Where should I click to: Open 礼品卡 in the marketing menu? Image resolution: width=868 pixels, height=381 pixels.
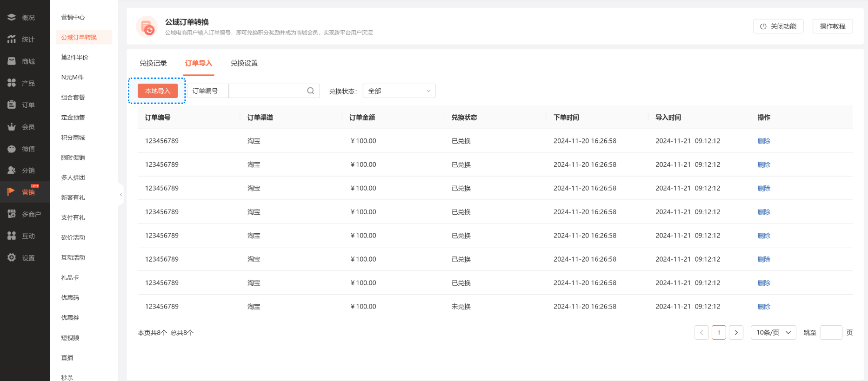point(70,277)
